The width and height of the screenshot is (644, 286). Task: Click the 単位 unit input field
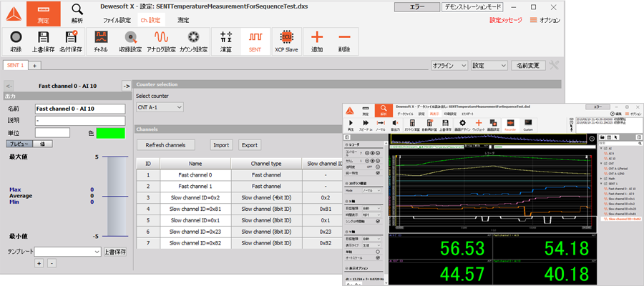pos(52,133)
